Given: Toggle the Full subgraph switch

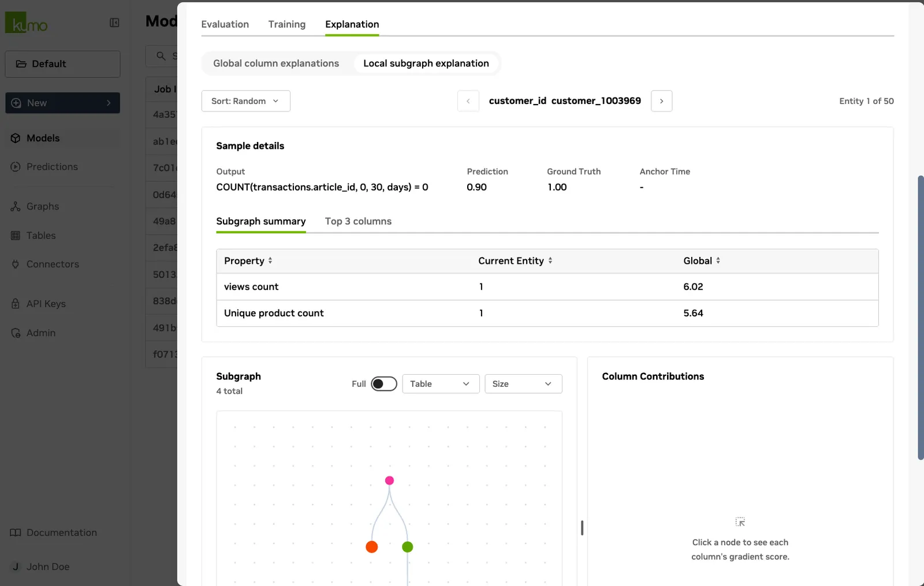Looking at the screenshot, I should point(384,384).
